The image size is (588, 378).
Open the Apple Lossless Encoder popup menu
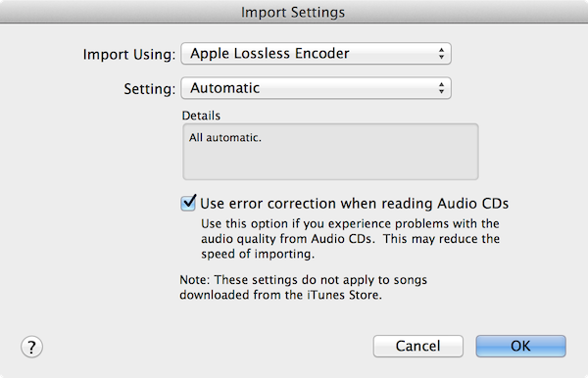[316, 54]
